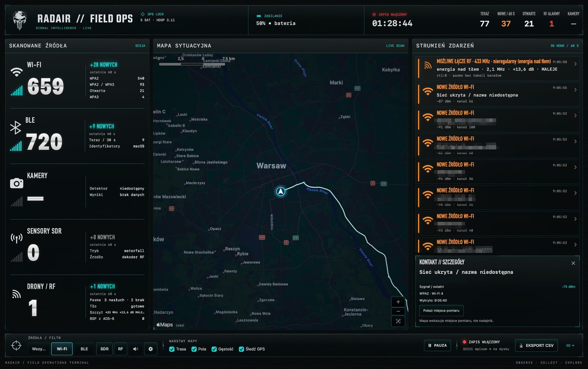Mute sound with the speaker icon

[136, 349]
